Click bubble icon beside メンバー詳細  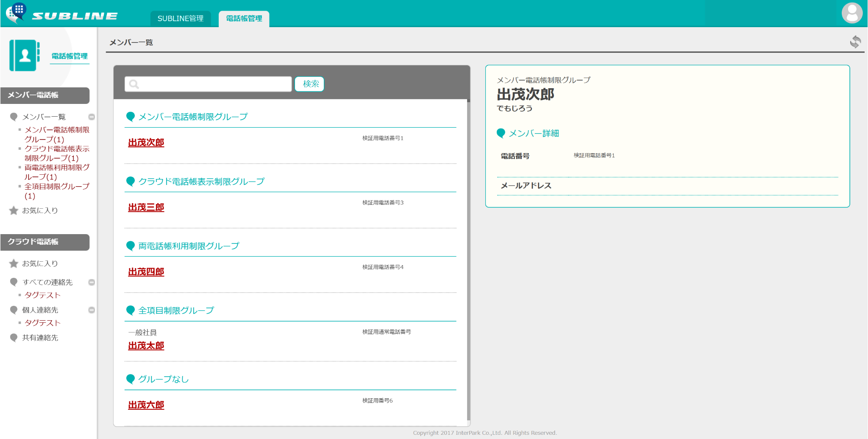[x=501, y=133]
